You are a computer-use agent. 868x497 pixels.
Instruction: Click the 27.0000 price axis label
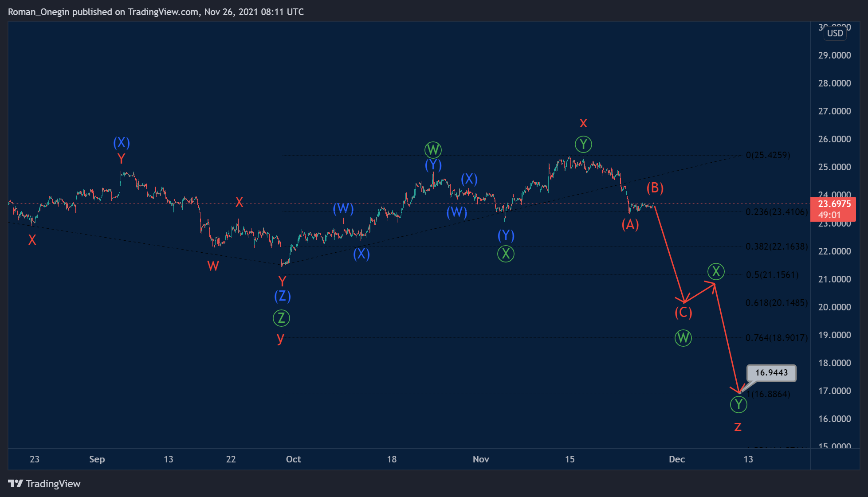coord(834,111)
